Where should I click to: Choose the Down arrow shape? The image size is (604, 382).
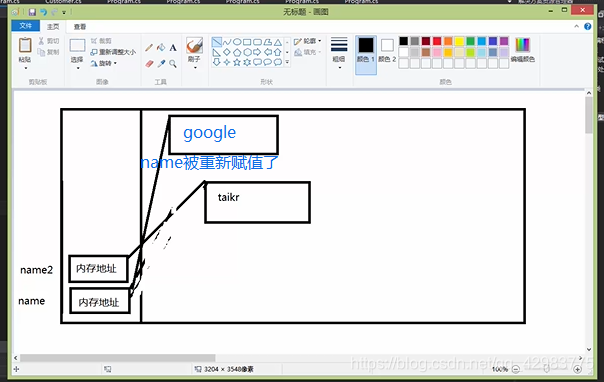pyautogui.click(x=217, y=62)
